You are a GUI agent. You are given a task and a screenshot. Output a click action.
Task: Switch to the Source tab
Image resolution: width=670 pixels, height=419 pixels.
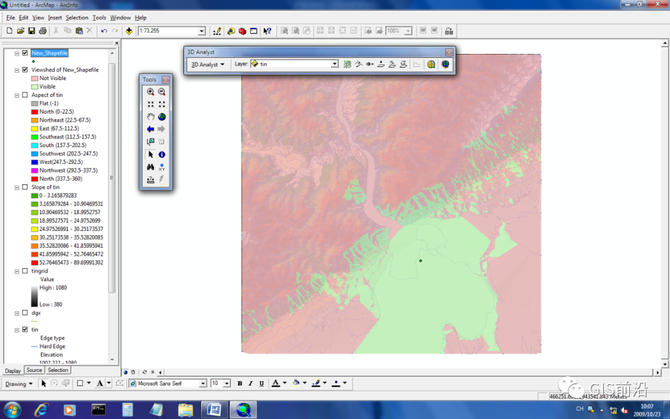coord(34,370)
